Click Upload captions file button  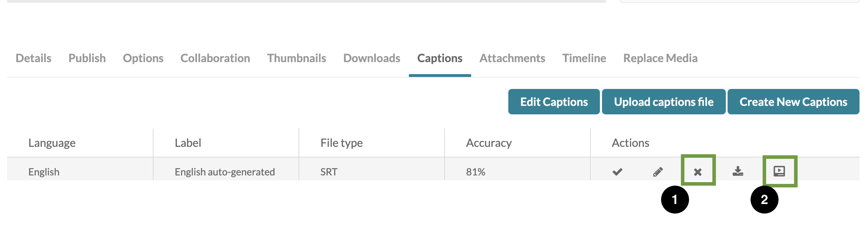click(664, 102)
